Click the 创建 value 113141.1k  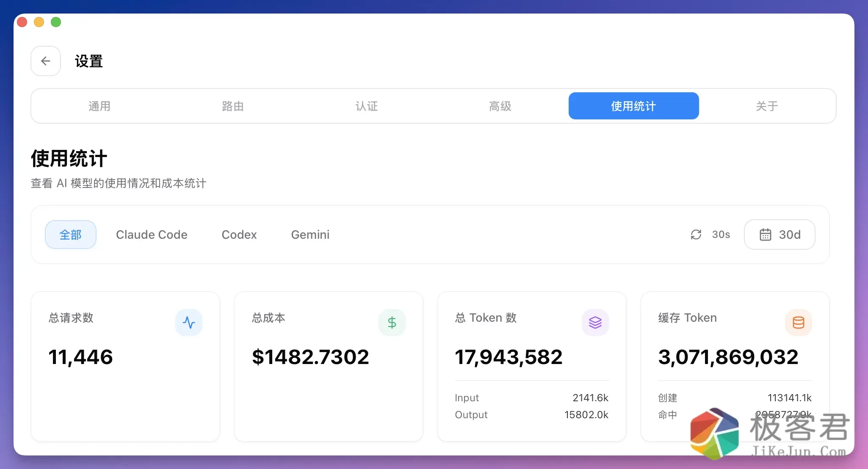(789, 398)
